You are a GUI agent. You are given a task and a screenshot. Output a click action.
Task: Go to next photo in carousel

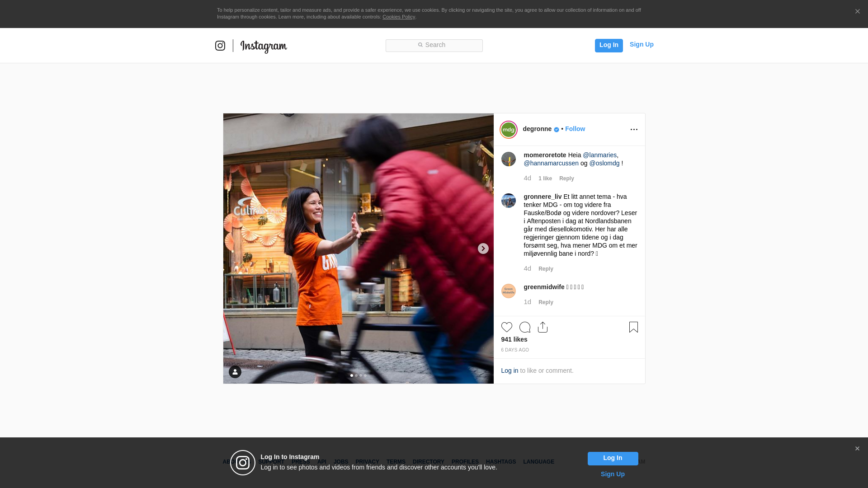(483, 249)
